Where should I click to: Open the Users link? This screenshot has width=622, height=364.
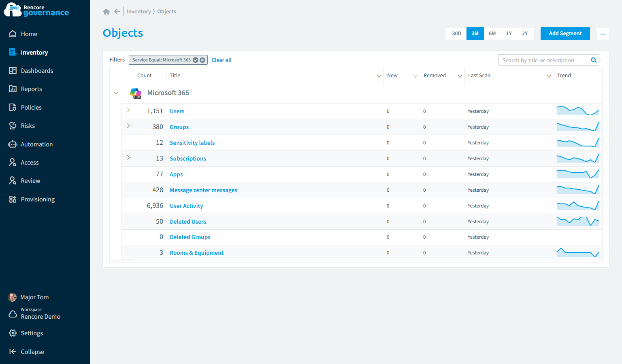[x=177, y=111]
